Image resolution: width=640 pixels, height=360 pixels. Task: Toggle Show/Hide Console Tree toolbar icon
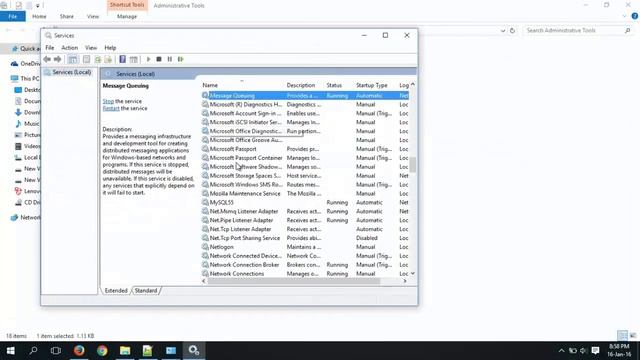pyautogui.click(x=73, y=59)
